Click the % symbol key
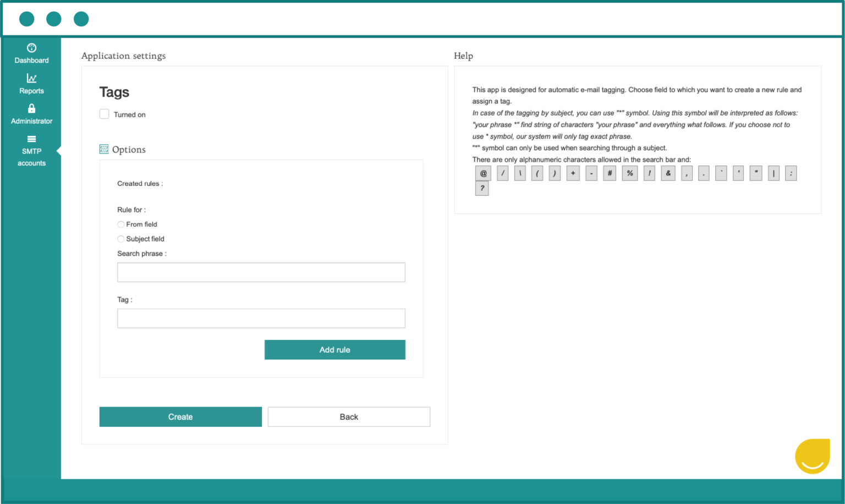Image resolution: width=845 pixels, height=504 pixels. click(629, 173)
